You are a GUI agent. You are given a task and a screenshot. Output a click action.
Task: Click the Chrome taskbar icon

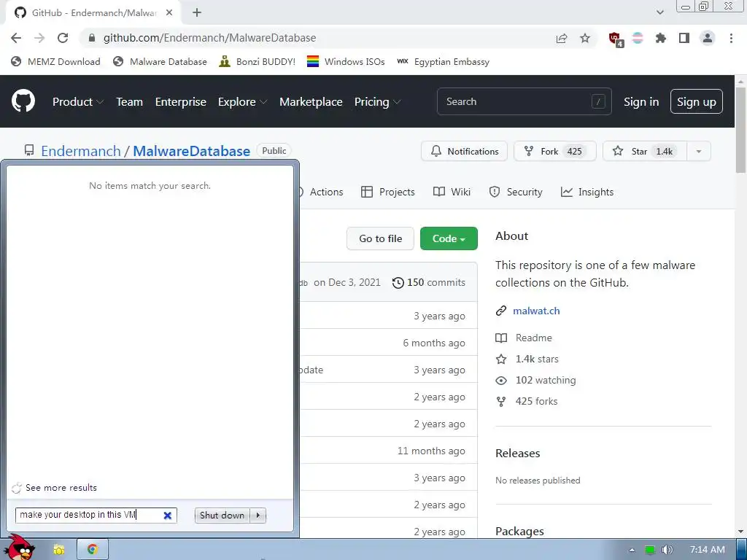click(93, 550)
